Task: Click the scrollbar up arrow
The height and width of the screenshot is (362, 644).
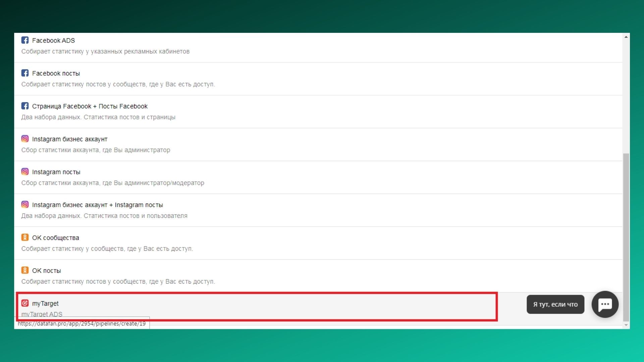Action: point(626,37)
